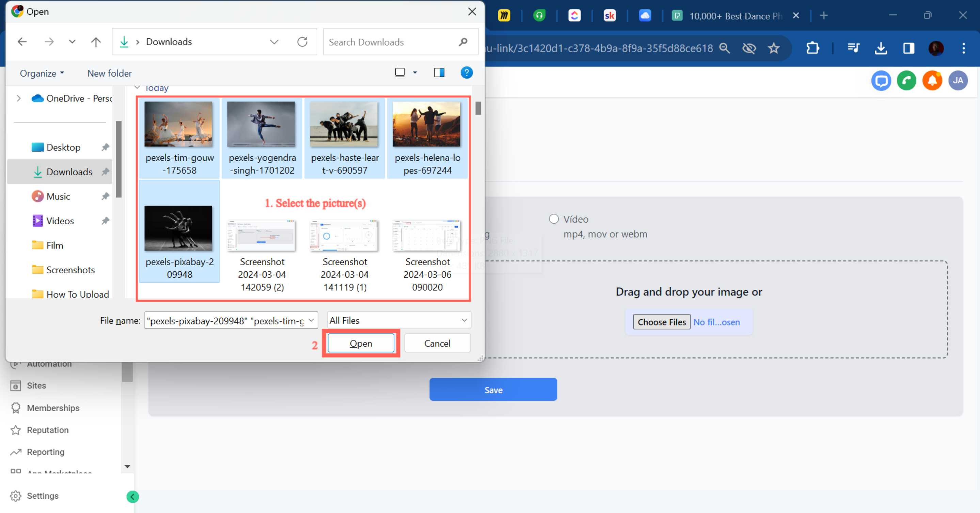Collapse the sidebar with green arrow
This screenshot has height=513, width=980.
(x=132, y=497)
